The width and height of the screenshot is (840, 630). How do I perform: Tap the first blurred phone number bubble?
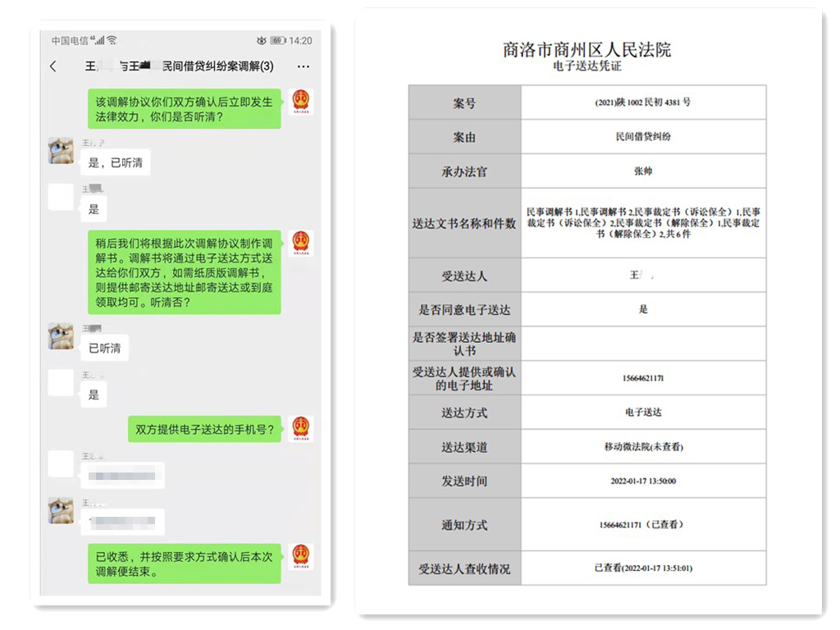click(x=122, y=475)
